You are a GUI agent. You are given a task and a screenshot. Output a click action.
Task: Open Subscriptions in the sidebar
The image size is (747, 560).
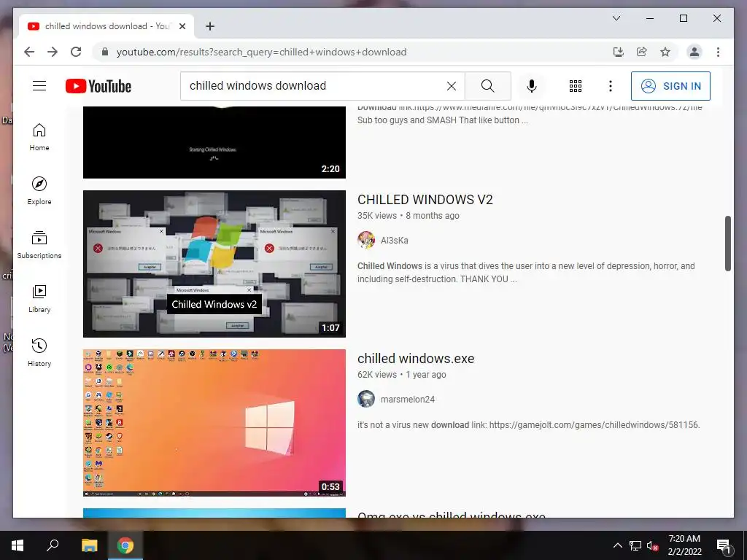pos(39,245)
